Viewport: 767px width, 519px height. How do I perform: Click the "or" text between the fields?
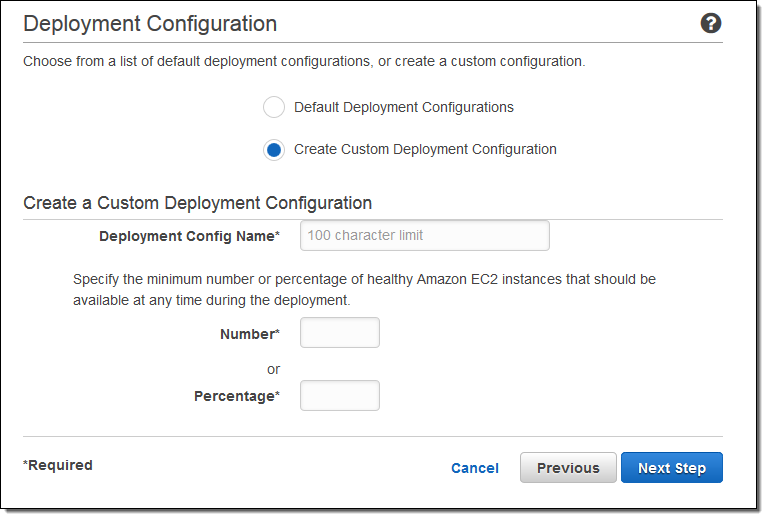(273, 369)
